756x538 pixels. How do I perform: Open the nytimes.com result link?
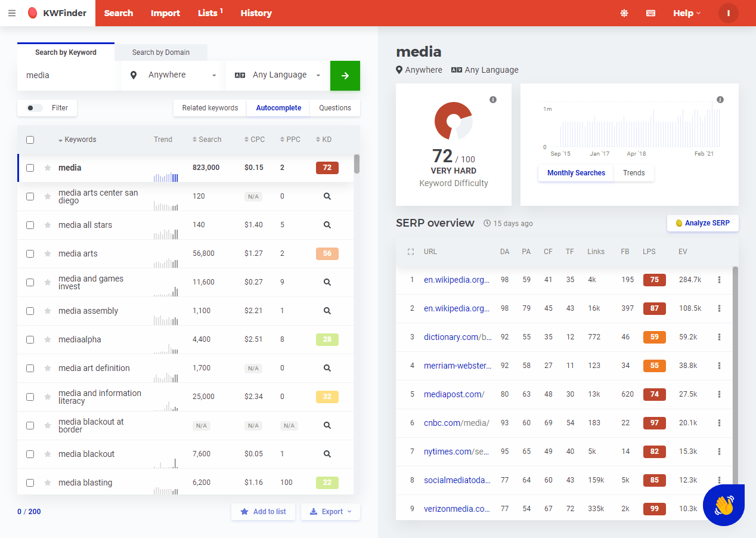click(457, 452)
